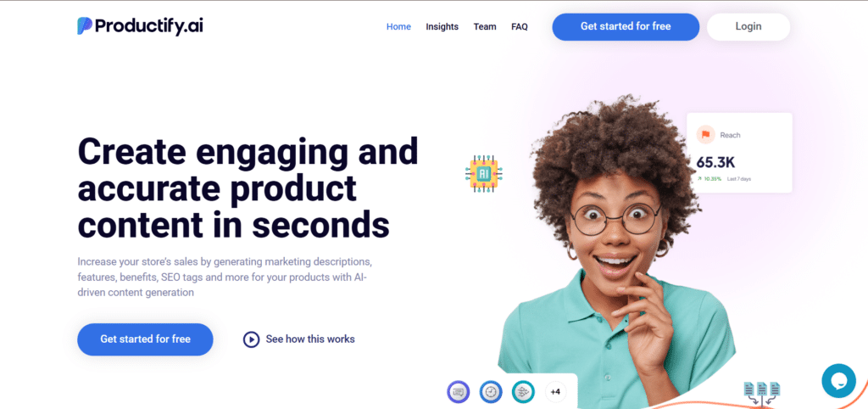Click header Get started for free button

click(626, 26)
